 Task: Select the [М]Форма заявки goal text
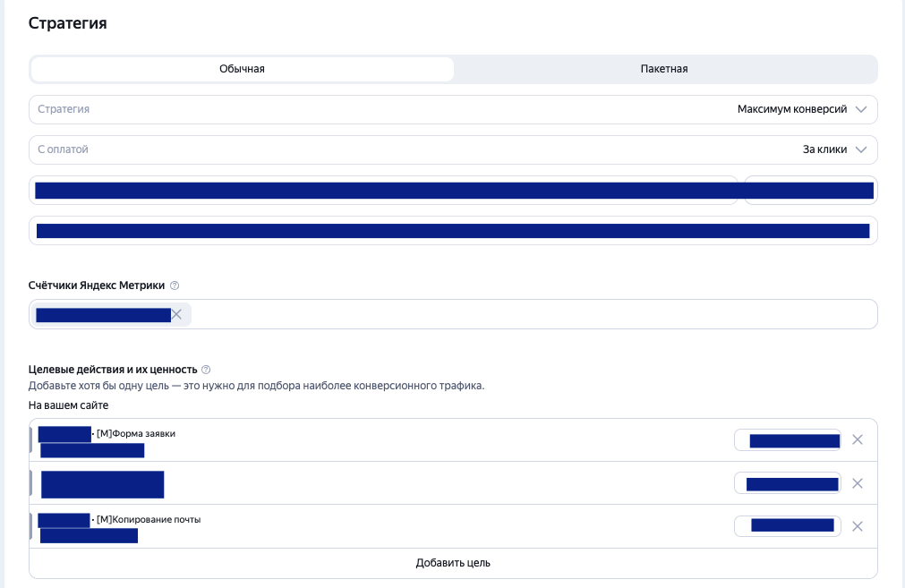coord(136,433)
